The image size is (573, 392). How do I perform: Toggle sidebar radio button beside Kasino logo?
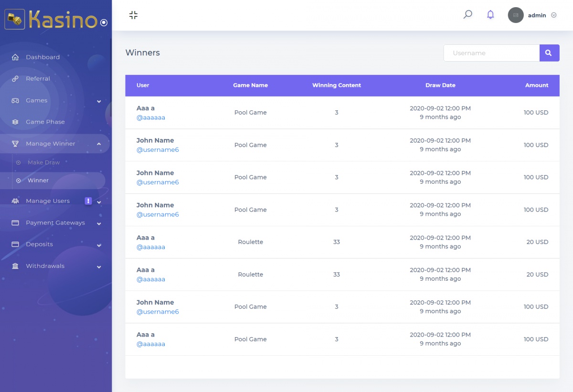104,22
